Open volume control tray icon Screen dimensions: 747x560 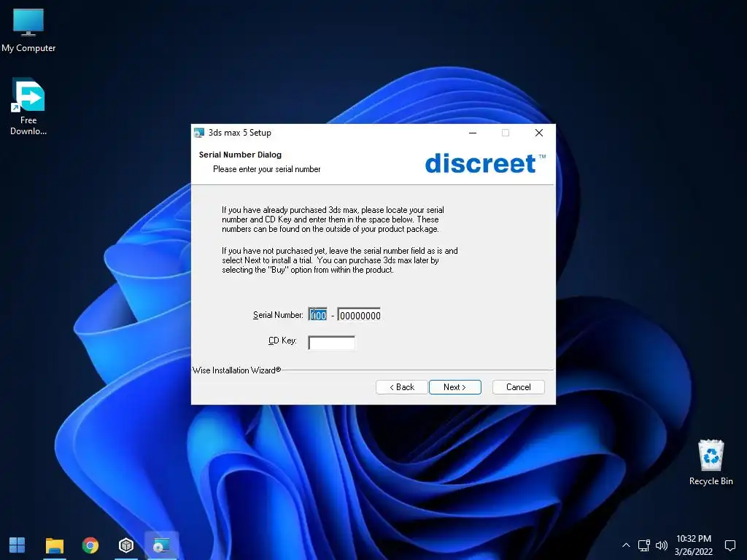click(661, 545)
